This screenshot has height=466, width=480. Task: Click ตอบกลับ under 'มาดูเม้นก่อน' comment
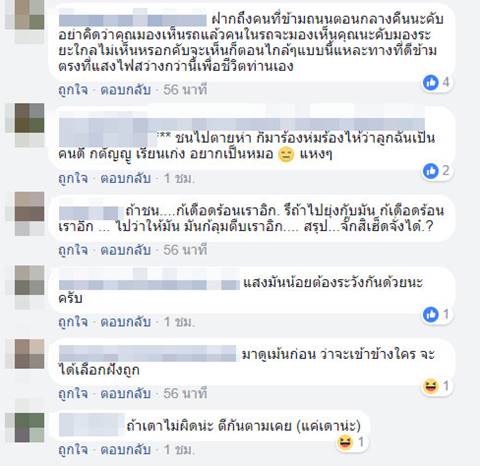coord(126,394)
